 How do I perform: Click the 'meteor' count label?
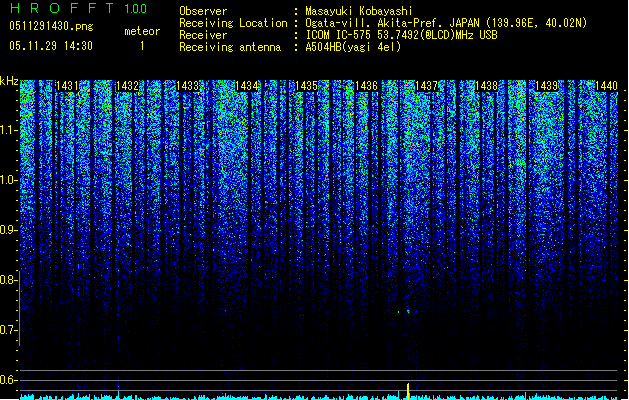pyautogui.click(x=142, y=31)
